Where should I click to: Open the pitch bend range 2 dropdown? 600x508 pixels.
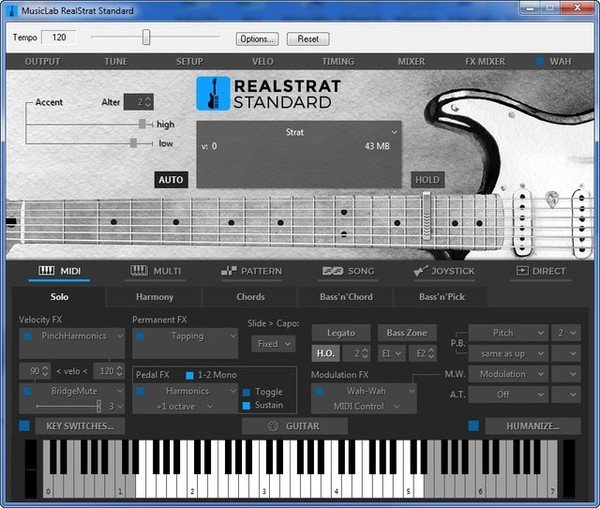tap(566, 333)
